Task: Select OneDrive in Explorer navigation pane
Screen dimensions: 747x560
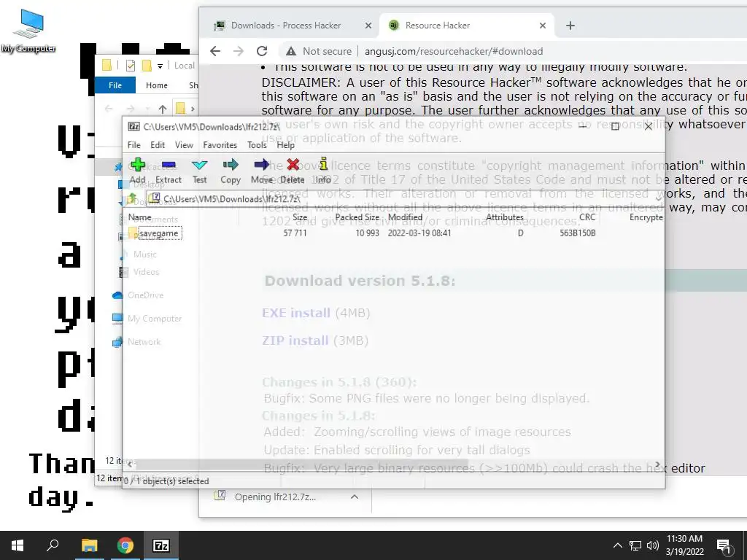Action: point(145,295)
